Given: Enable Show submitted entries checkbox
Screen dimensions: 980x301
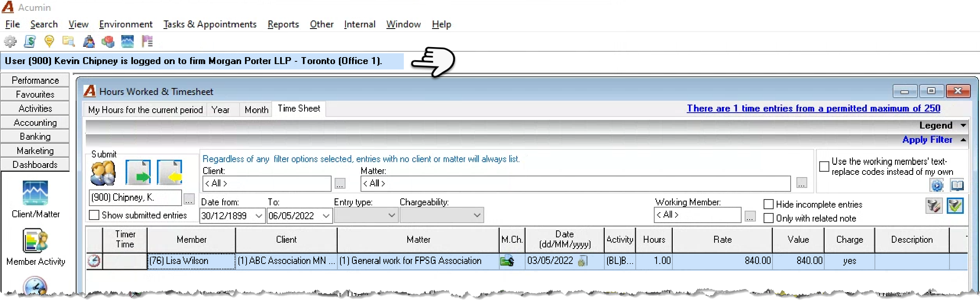Looking at the screenshot, I should coord(94,215).
